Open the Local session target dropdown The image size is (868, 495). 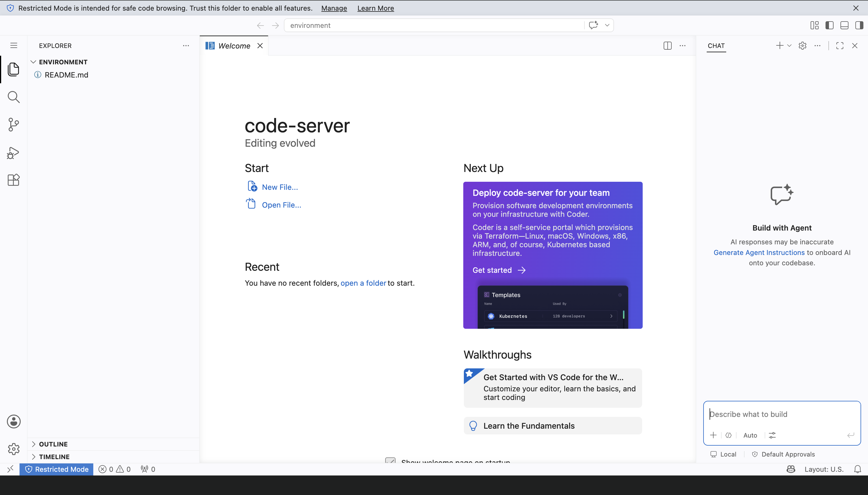click(x=723, y=454)
